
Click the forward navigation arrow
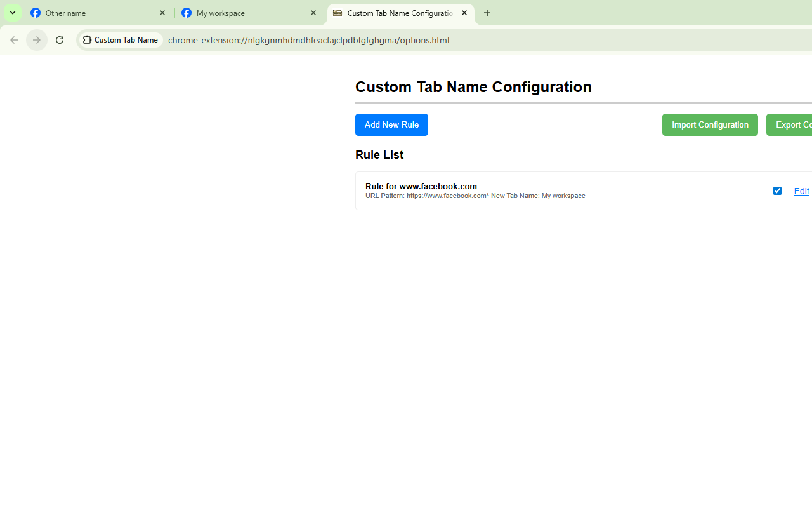[x=36, y=39]
